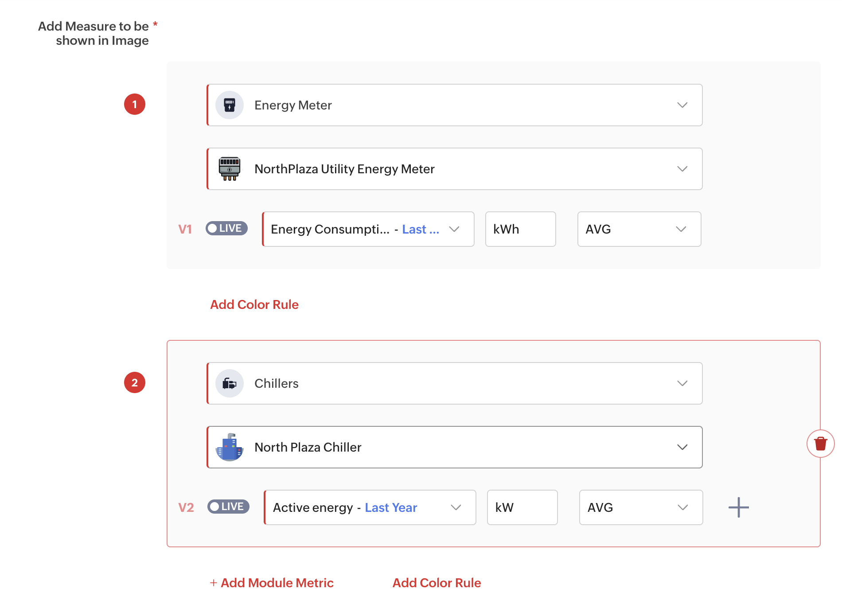The image size is (842, 616).
Task: Delete measure 2 with trash icon
Action: [820, 444]
